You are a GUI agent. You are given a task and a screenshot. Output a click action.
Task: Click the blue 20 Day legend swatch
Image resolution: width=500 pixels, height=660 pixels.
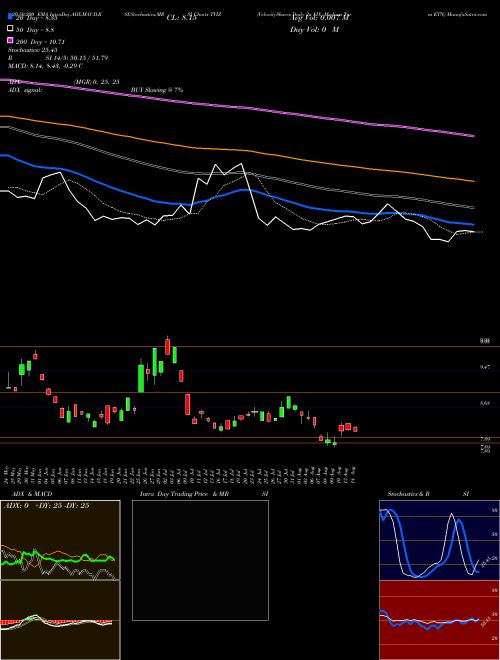click(10, 18)
